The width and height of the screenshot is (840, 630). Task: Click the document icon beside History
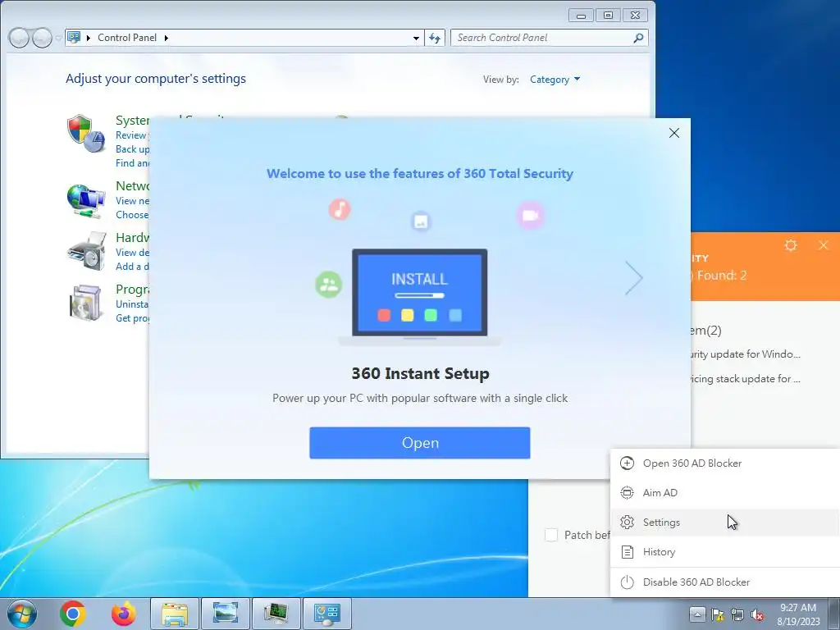(627, 552)
